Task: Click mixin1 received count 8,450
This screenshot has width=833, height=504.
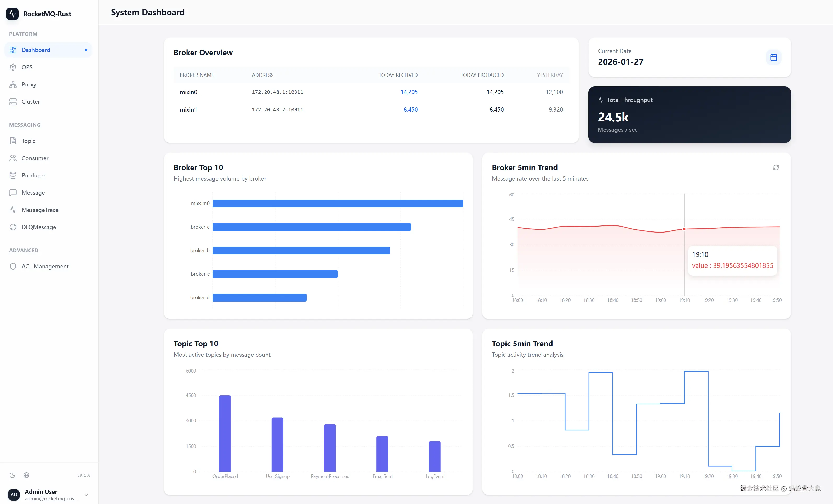Action: 410,109
